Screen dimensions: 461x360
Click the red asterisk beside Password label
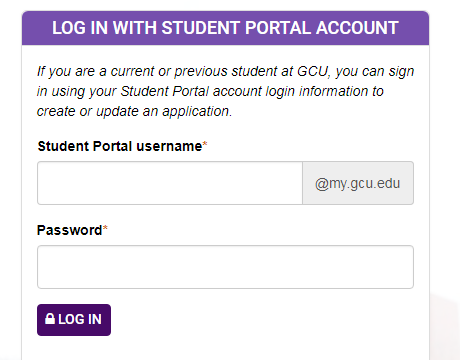[x=105, y=228]
